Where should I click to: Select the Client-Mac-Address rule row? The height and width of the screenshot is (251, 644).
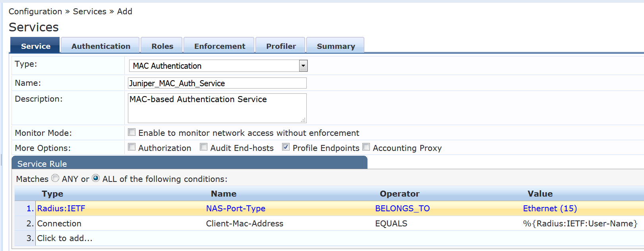244,224
